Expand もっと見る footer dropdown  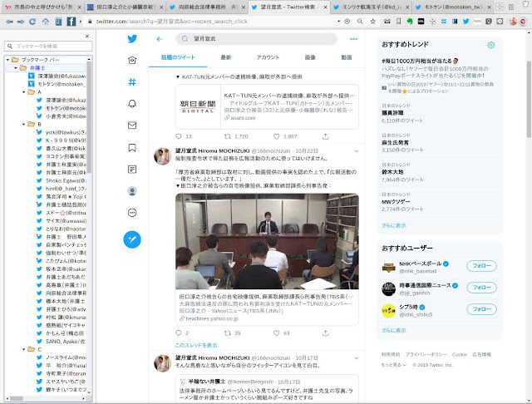394,365
